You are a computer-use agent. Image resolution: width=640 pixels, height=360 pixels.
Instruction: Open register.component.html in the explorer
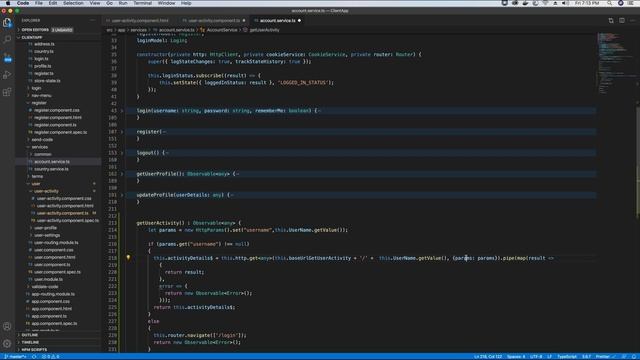click(58, 118)
